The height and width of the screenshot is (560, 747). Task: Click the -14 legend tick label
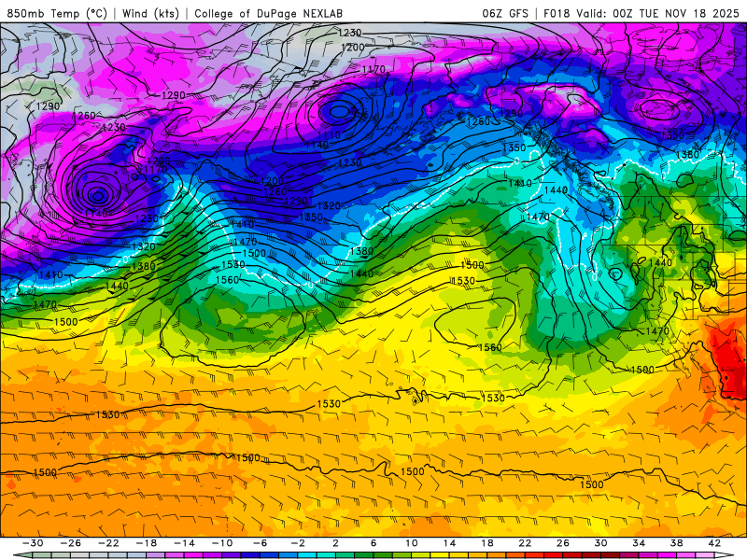pyautogui.click(x=184, y=543)
